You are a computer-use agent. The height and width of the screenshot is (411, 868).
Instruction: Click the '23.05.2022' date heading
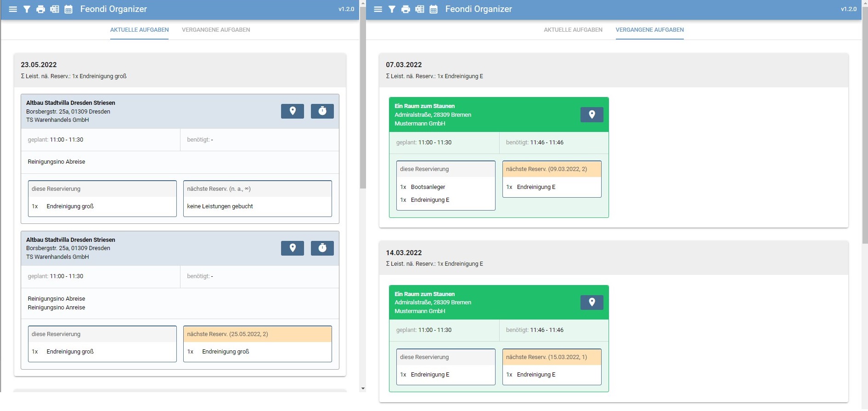click(39, 65)
